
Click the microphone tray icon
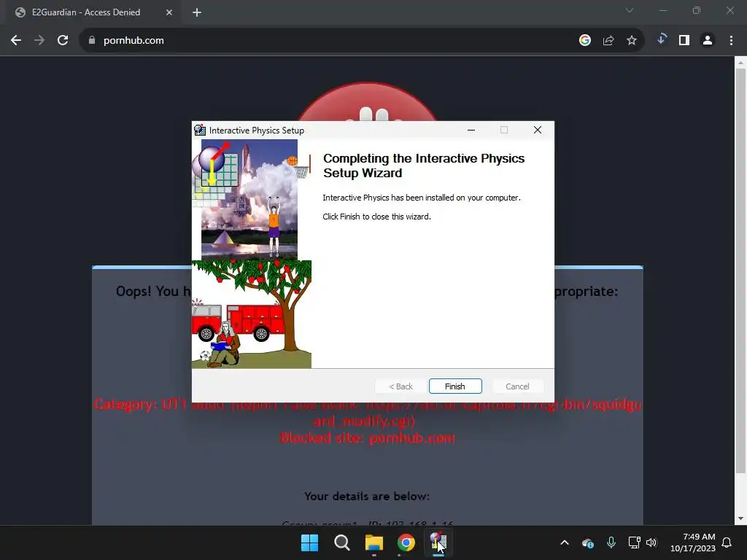(x=611, y=542)
